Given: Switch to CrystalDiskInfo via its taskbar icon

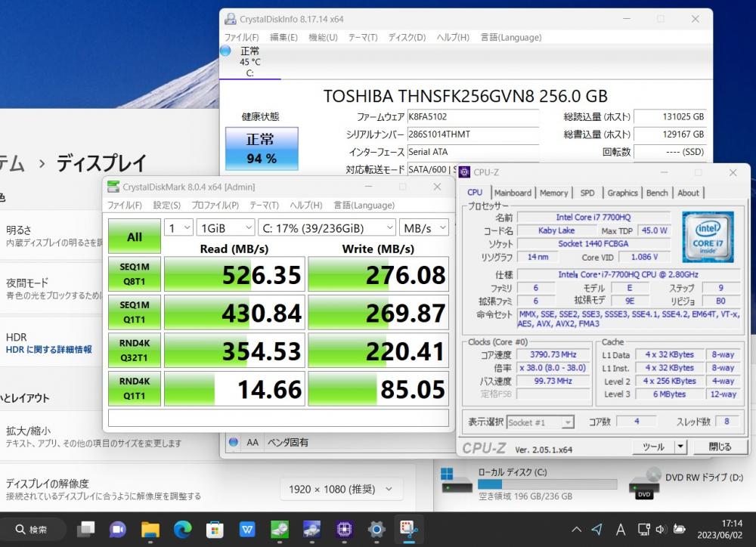Looking at the screenshot, I should pos(312,529).
